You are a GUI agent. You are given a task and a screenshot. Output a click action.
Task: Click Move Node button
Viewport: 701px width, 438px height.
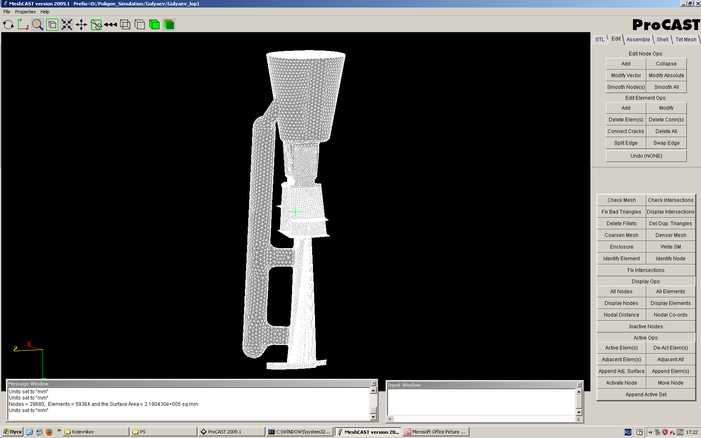coord(671,383)
